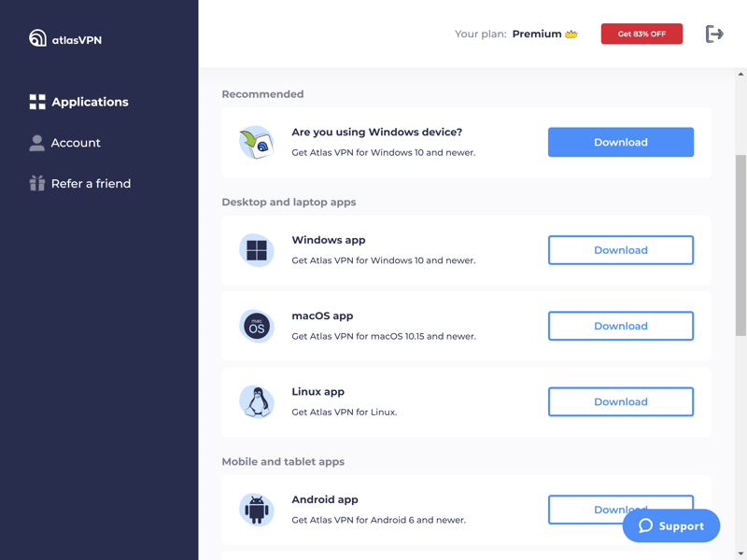Screen dimensions: 747x560
Task: Click the Account person icon
Action: (36, 143)
